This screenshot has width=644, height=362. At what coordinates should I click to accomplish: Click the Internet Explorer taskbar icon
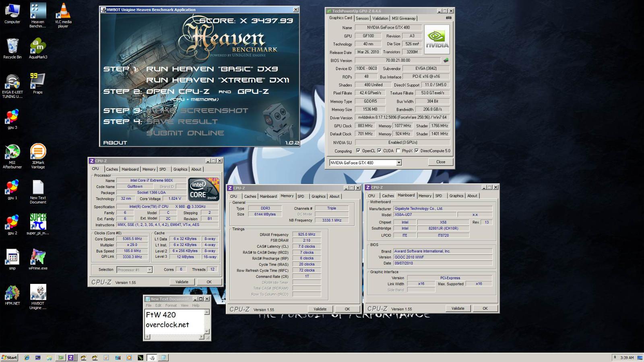(x=27, y=358)
